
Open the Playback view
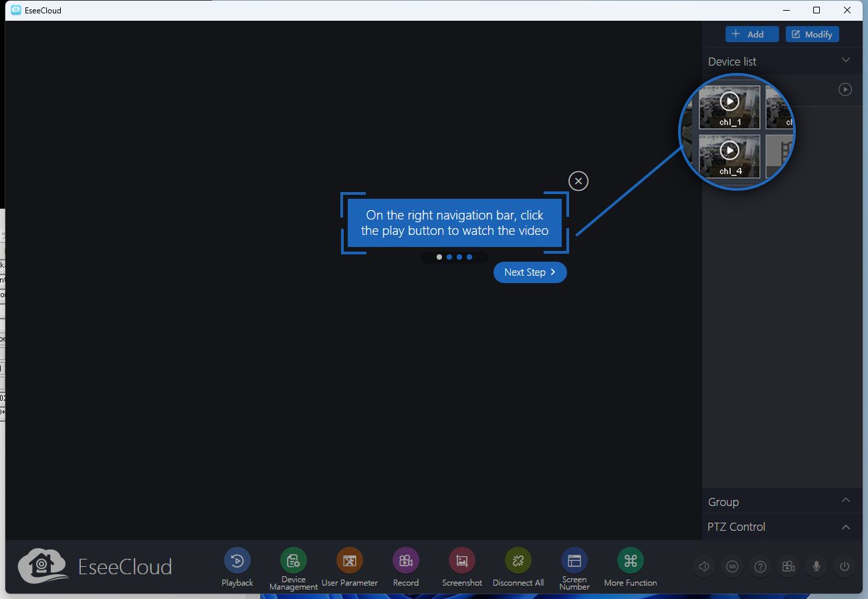(x=237, y=561)
